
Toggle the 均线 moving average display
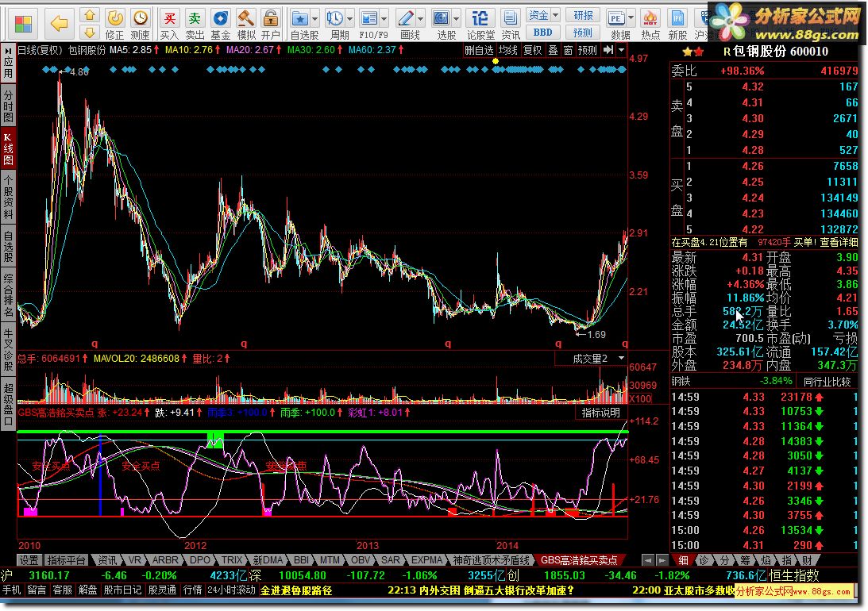(508, 50)
